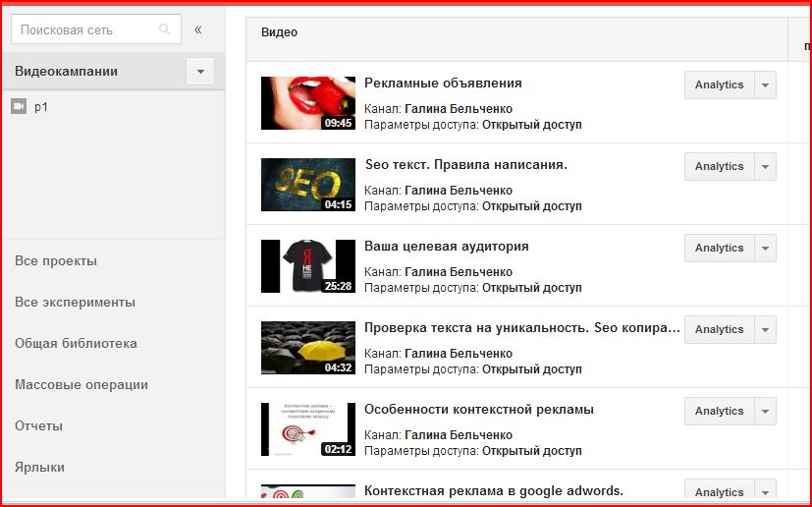This screenshot has height=507, width=812.
Task: Open Массовые операции
Action: (x=81, y=384)
